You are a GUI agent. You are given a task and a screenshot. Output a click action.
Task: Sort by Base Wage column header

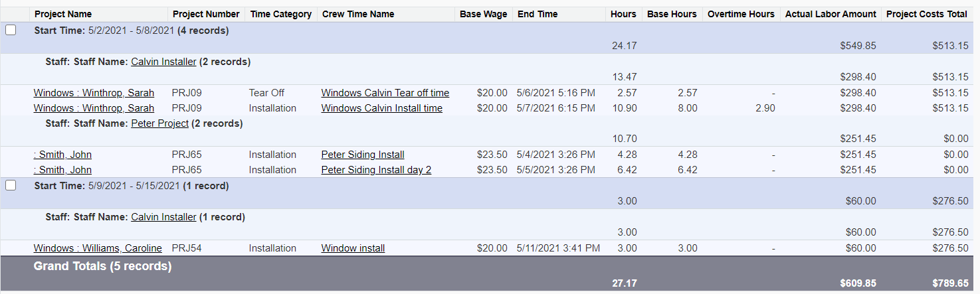[x=483, y=14]
